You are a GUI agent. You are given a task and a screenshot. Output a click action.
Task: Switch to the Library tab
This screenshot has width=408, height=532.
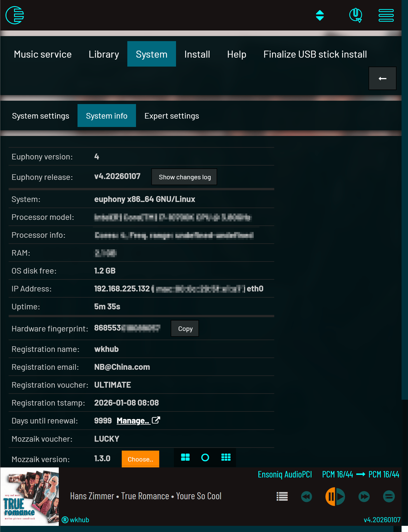click(x=104, y=54)
